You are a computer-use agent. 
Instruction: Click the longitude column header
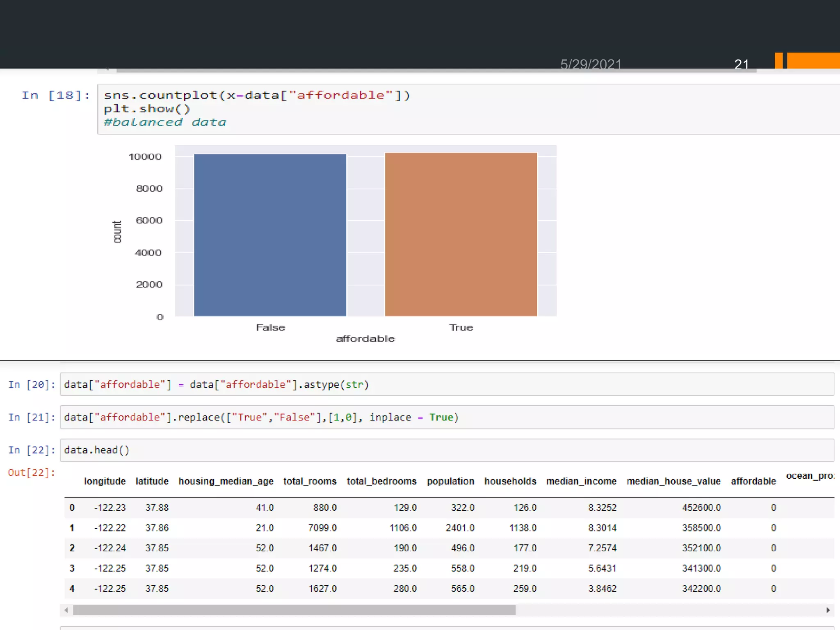coord(105,482)
